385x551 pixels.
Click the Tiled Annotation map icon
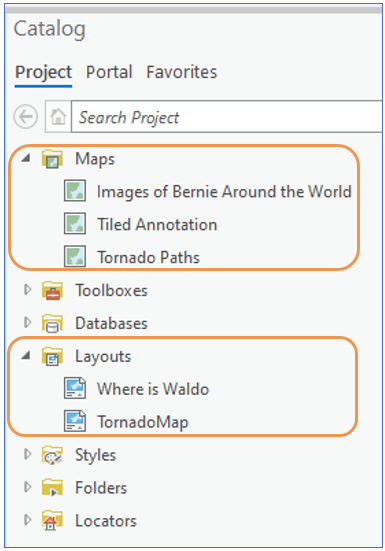[75, 224]
